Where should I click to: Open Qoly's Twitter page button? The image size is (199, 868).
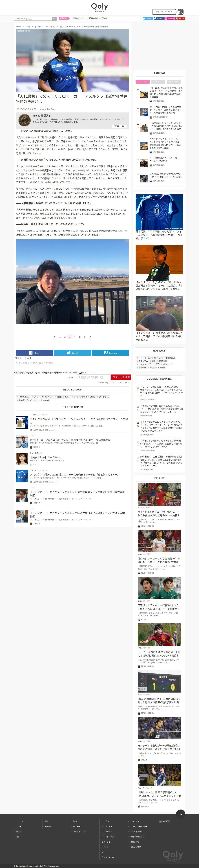click(148, 18)
